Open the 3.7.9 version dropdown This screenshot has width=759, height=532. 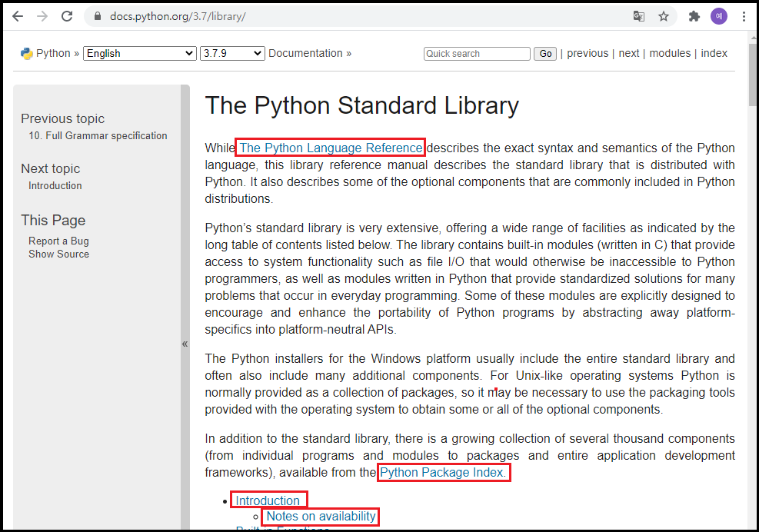coord(232,53)
